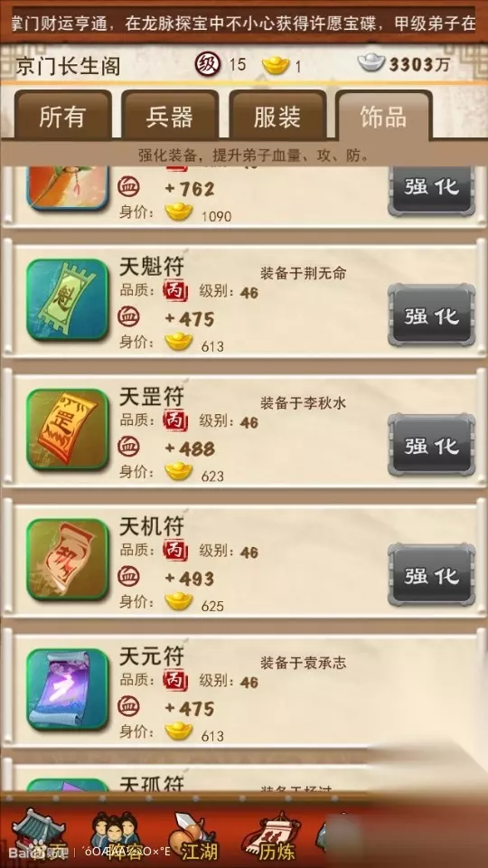
Task: Tap the scrolling announcement banner
Action: click(x=243, y=24)
